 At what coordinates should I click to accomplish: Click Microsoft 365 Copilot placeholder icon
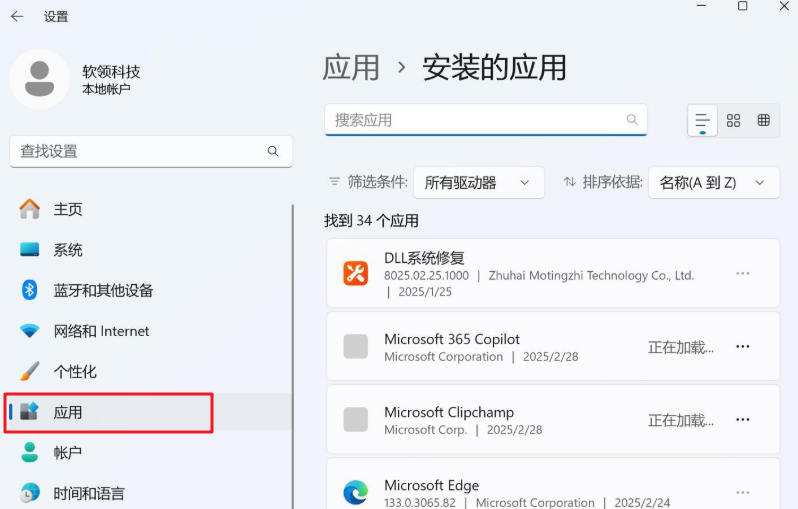[356, 347]
